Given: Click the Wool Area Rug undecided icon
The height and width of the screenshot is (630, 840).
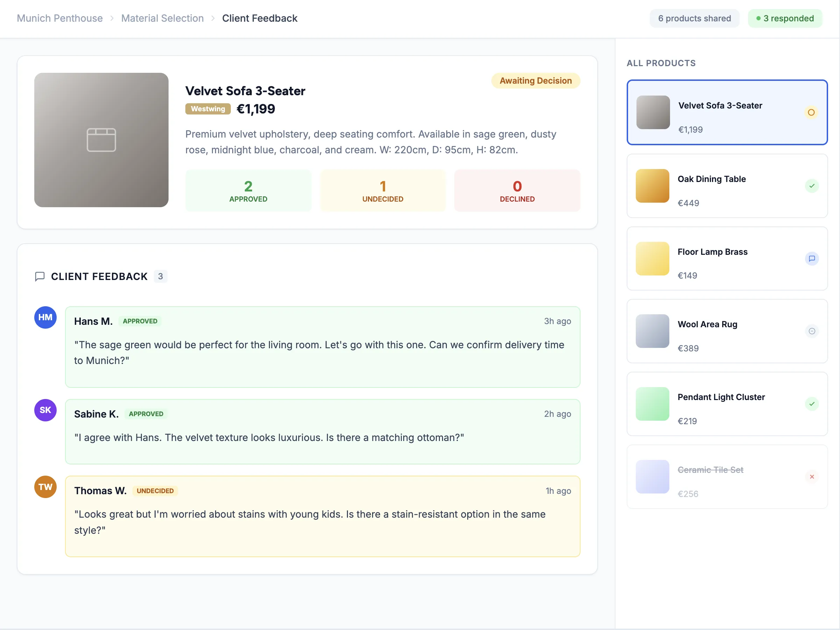Looking at the screenshot, I should [812, 331].
